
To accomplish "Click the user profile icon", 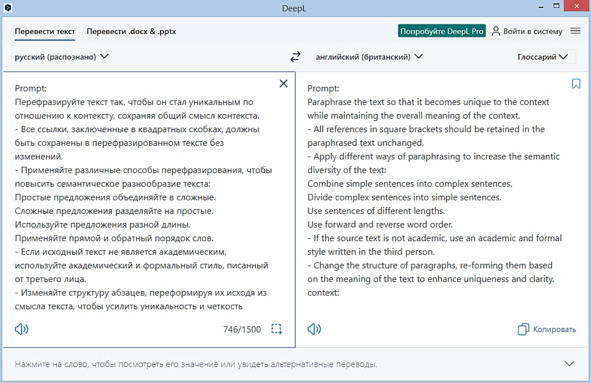I will [x=496, y=31].
